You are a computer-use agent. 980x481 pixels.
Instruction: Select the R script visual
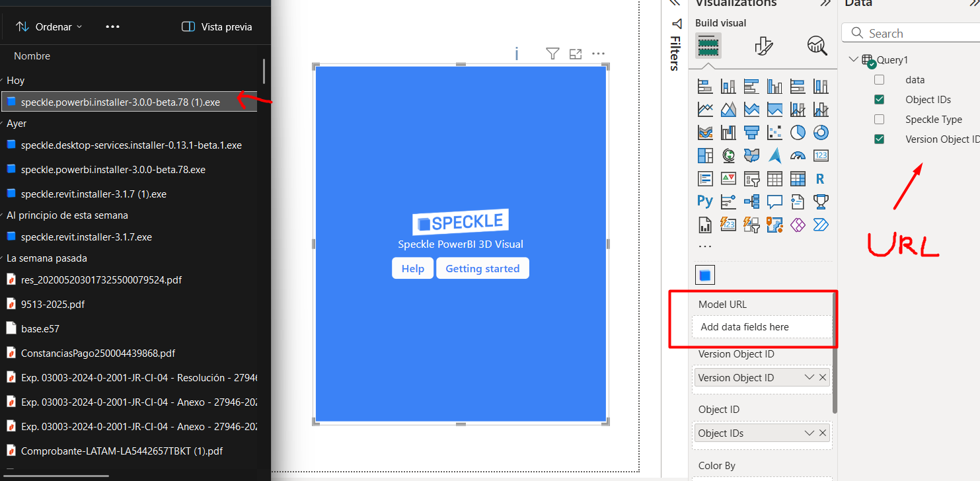tap(821, 178)
